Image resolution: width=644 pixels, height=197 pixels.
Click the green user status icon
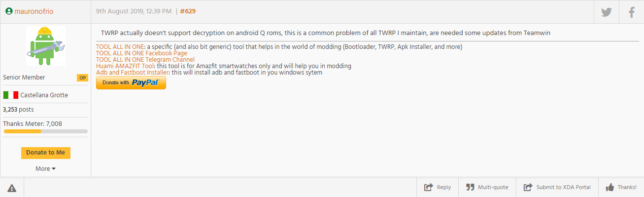pyautogui.click(x=9, y=10)
